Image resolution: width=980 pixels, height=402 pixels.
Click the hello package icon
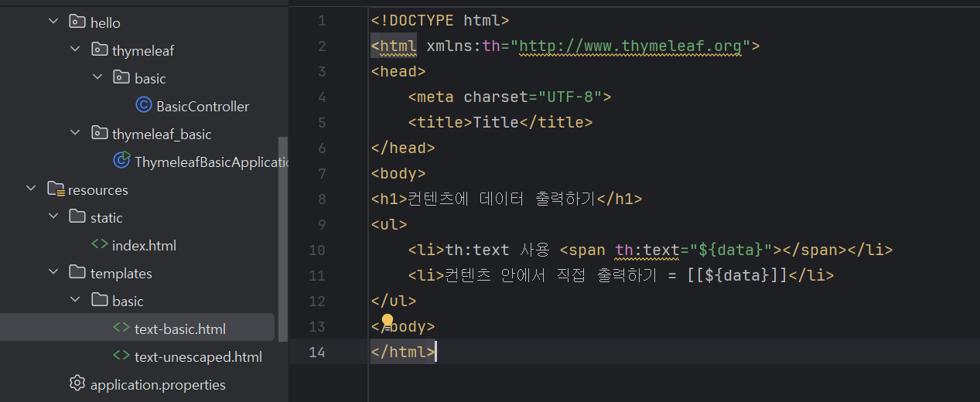tap(77, 22)
